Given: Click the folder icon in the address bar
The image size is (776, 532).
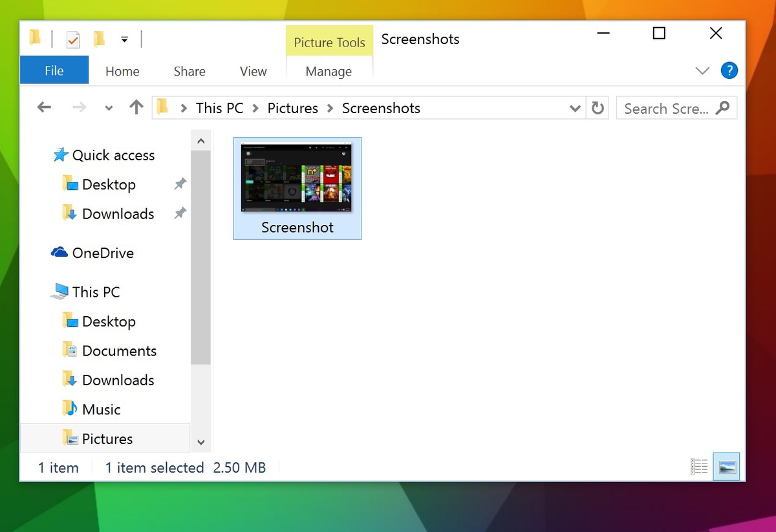Looking at the screenshot, I should (x=163, y=107).
